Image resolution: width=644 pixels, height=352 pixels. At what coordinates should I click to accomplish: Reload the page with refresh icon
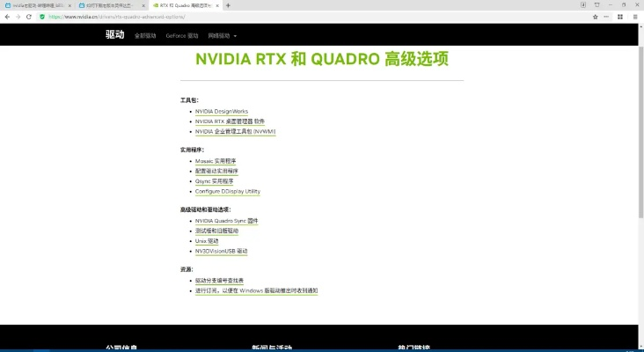pyautogui.click(x=30, y=16)
